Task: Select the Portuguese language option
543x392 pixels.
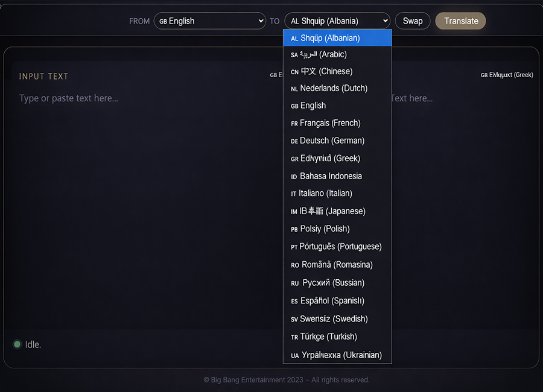Action: [x=337, y=247]
